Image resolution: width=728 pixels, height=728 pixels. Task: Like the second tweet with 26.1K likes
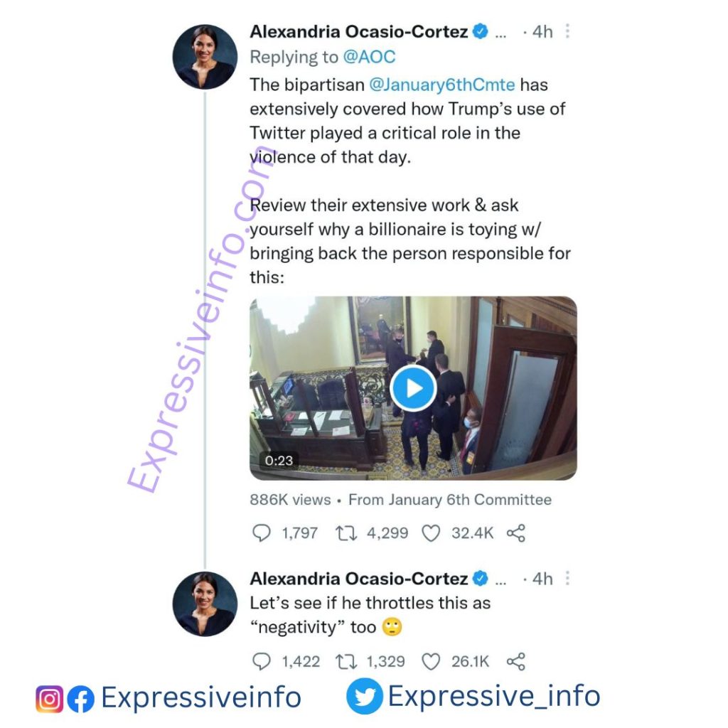coord(430,662)
